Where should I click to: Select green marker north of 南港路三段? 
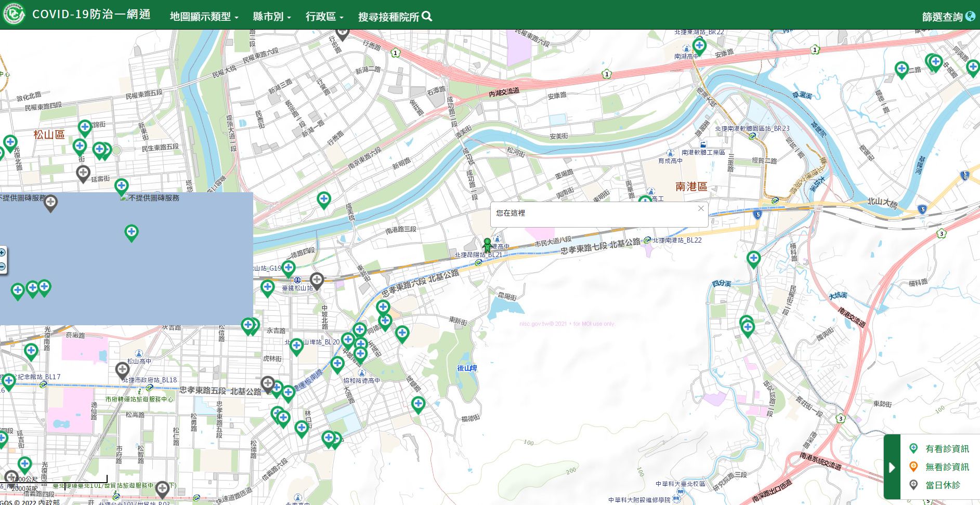point(324,200)
